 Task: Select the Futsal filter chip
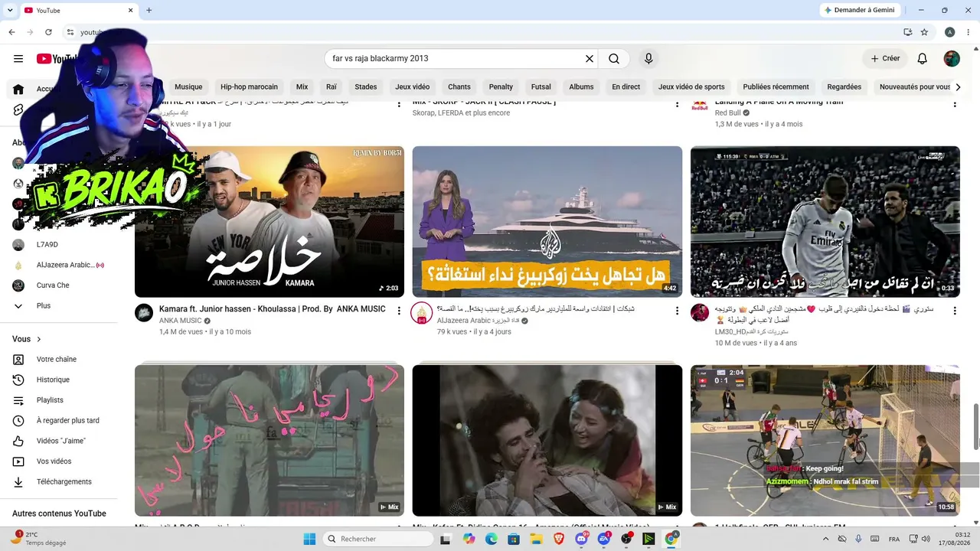click(x=541, y=87)
